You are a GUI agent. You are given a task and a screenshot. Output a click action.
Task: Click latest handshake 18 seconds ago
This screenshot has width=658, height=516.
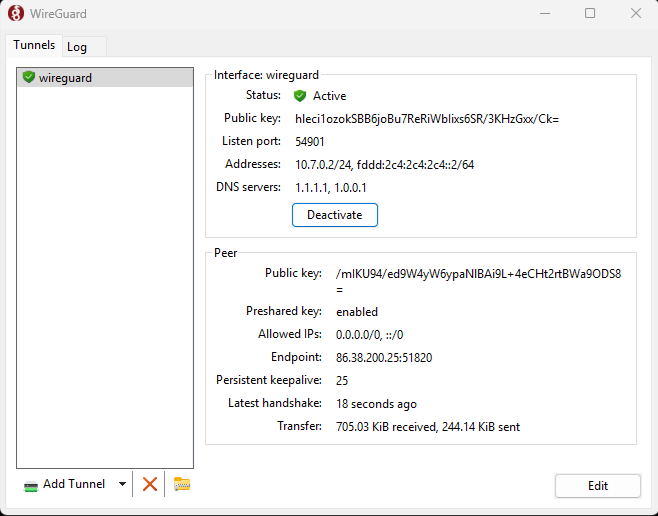click(x=376, y=404)
